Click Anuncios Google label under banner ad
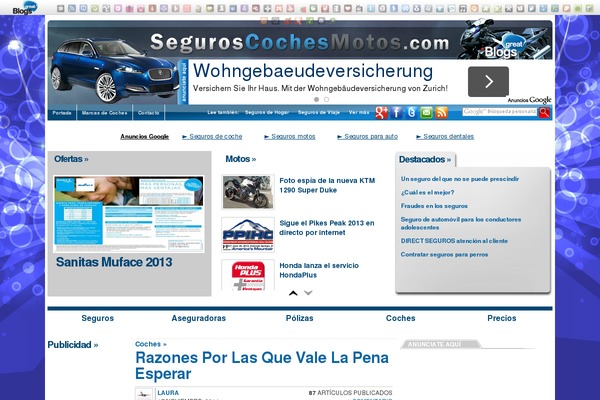 (530, 100)
